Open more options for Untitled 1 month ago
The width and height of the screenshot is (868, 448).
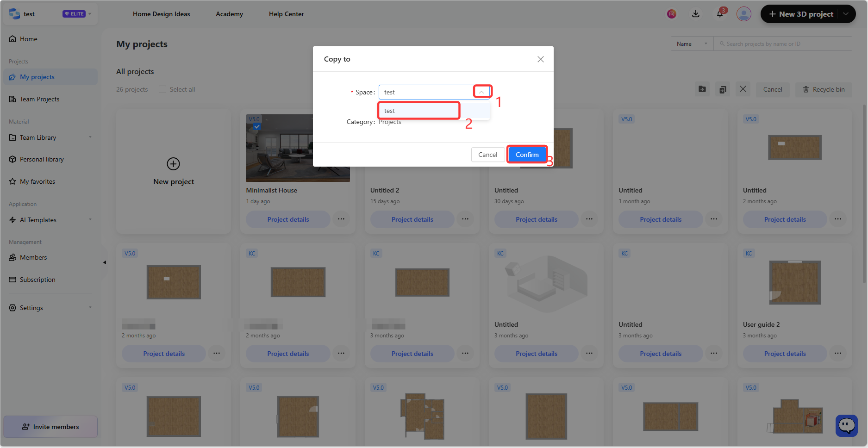tap(714, 219)
